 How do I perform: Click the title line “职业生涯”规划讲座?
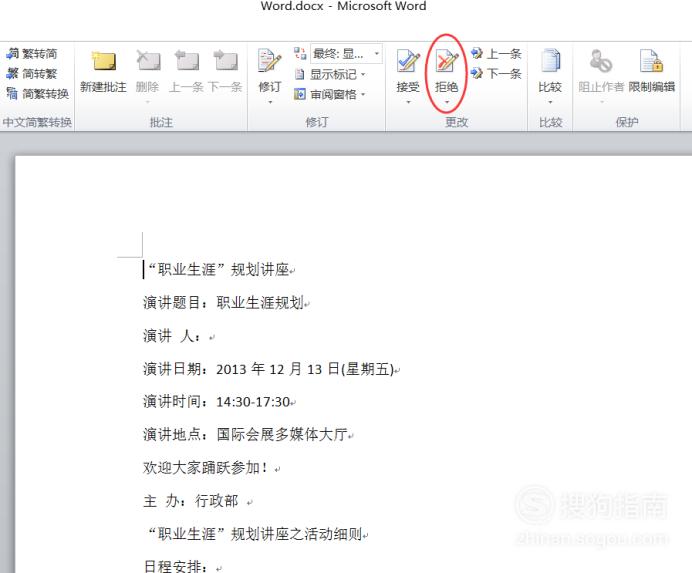pyautogui.click(x=219, y=269)
